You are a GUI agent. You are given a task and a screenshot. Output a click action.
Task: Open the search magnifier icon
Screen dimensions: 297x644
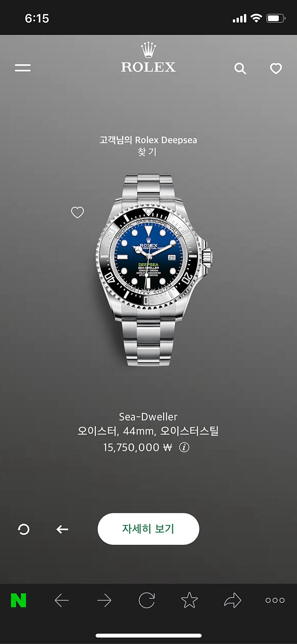coord(240,68)
